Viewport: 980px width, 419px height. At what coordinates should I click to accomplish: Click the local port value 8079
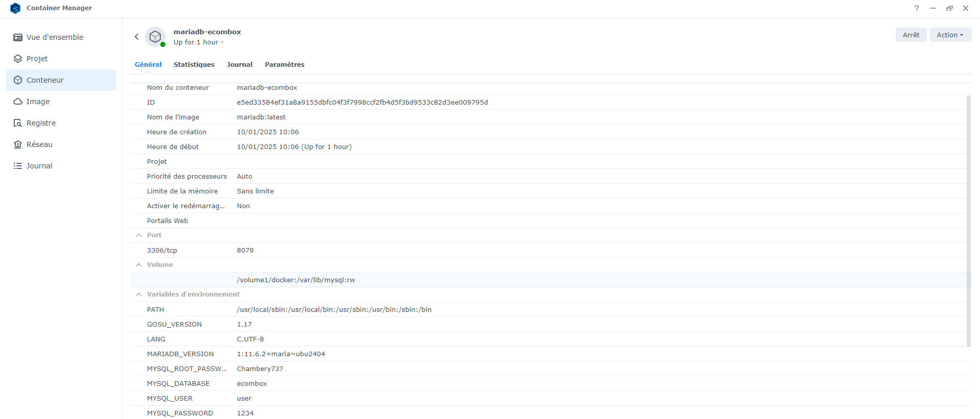coord(245,251)
